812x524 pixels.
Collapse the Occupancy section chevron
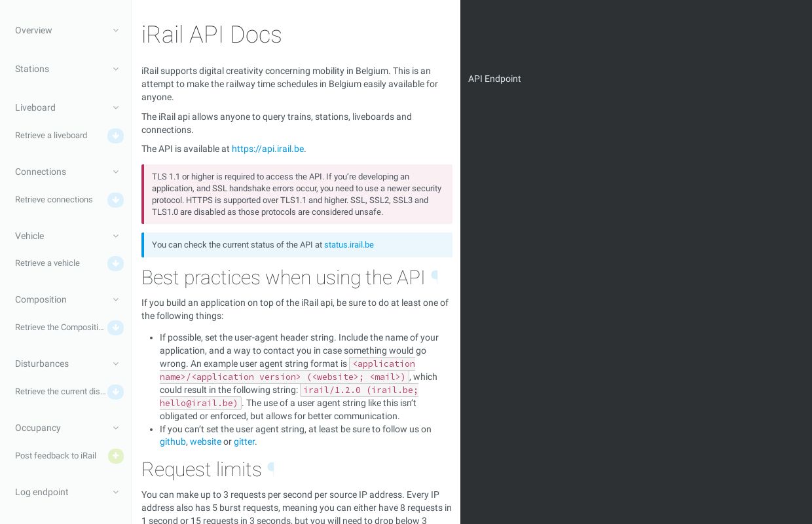coord(116,428)
